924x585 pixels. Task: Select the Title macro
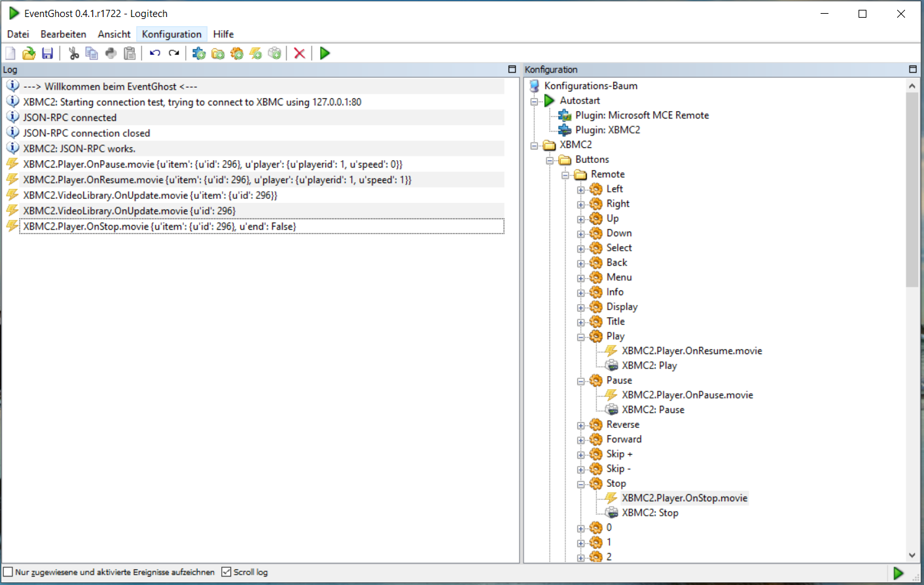click(616, 321)
